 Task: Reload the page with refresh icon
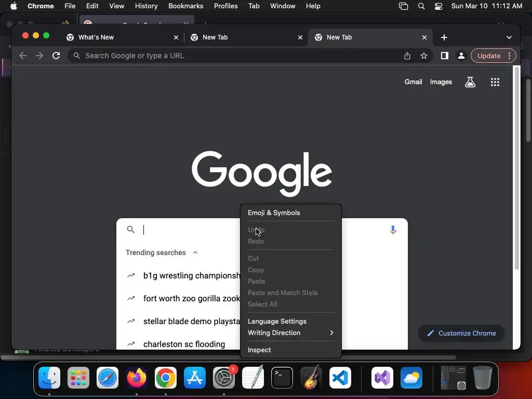point(56,56)
